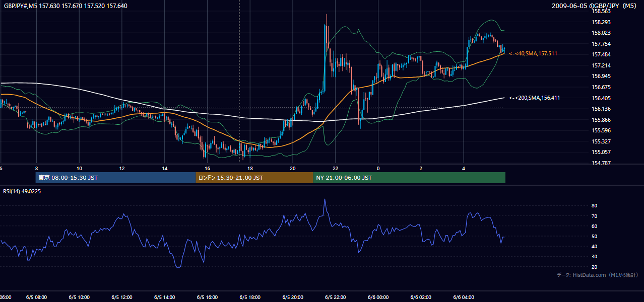Click the 6/5 10:00 date axis label
Screen dimensions: 644x302
[79, 297]
